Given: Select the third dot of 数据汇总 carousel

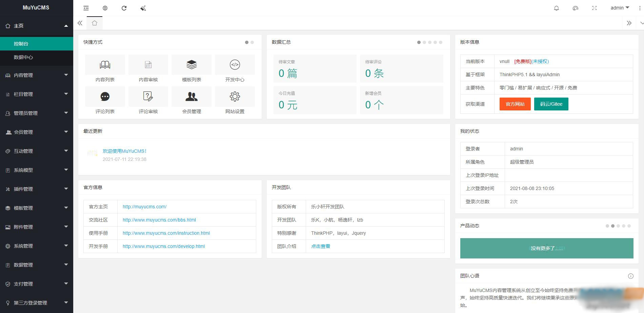Looking at the screenshot, I should [429, 42].
